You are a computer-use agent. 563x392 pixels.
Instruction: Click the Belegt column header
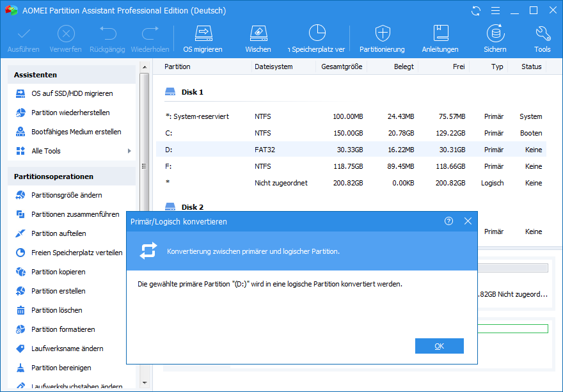pyautogui.click(x=404, y=67)
